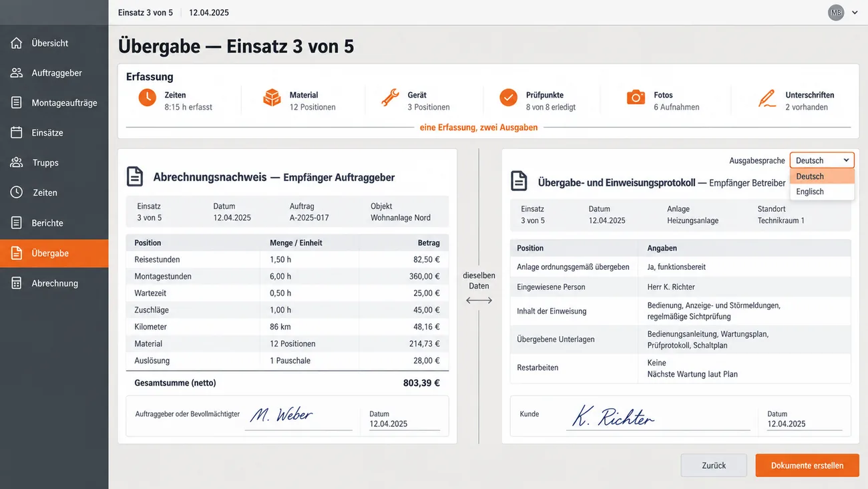Click the Montagestunden amount 360,00 €
This screenshot has height=489, width=868.
pos(424,277)
